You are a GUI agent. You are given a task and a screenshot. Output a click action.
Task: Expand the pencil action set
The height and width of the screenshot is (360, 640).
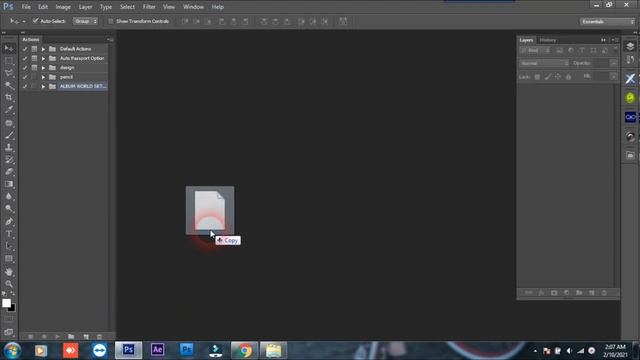point(43,77)
